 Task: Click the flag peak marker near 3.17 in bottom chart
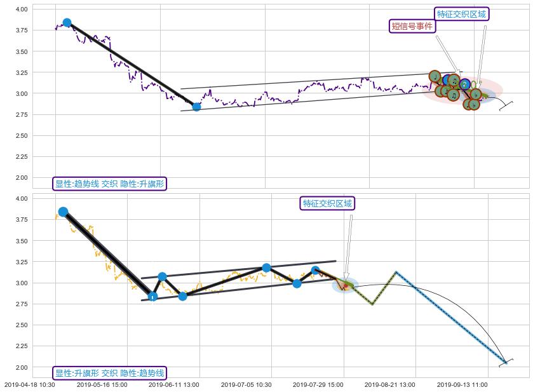click(x=266, y=268)
